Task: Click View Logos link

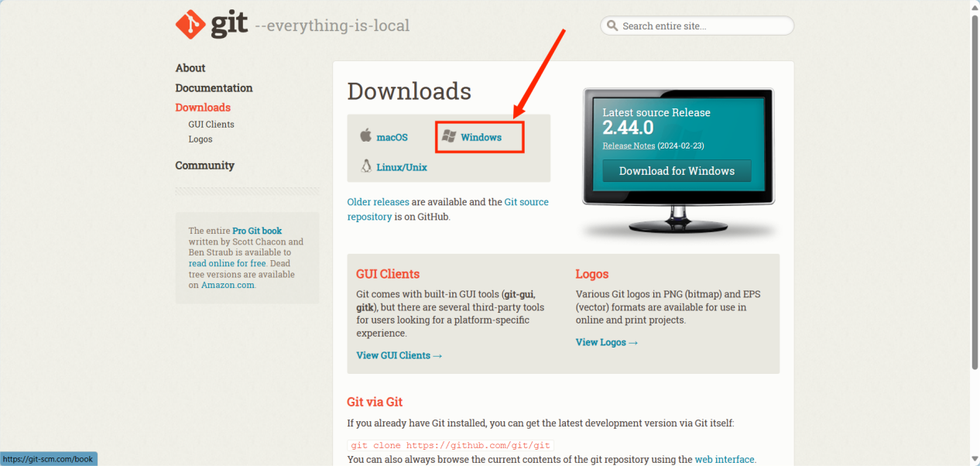Action: (x=607, y=342)
